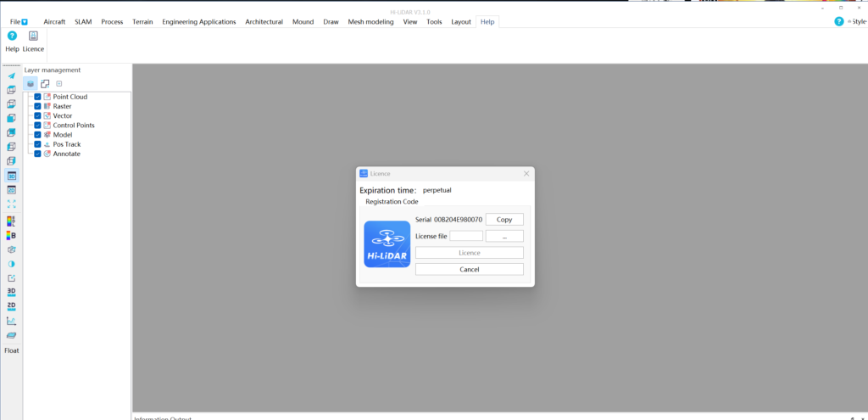Open the Layout tab
868x420 pixels.
click(460, 21)
